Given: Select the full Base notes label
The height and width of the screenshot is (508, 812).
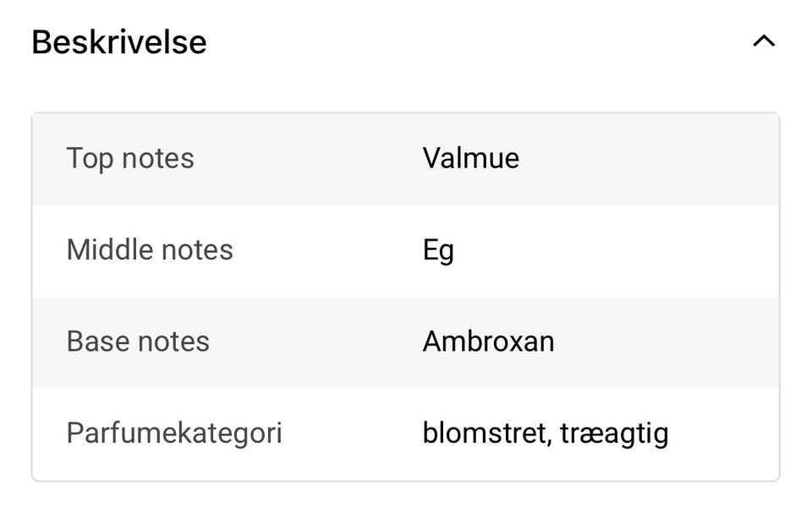Looking at the screenshot, I should [138, 341].
